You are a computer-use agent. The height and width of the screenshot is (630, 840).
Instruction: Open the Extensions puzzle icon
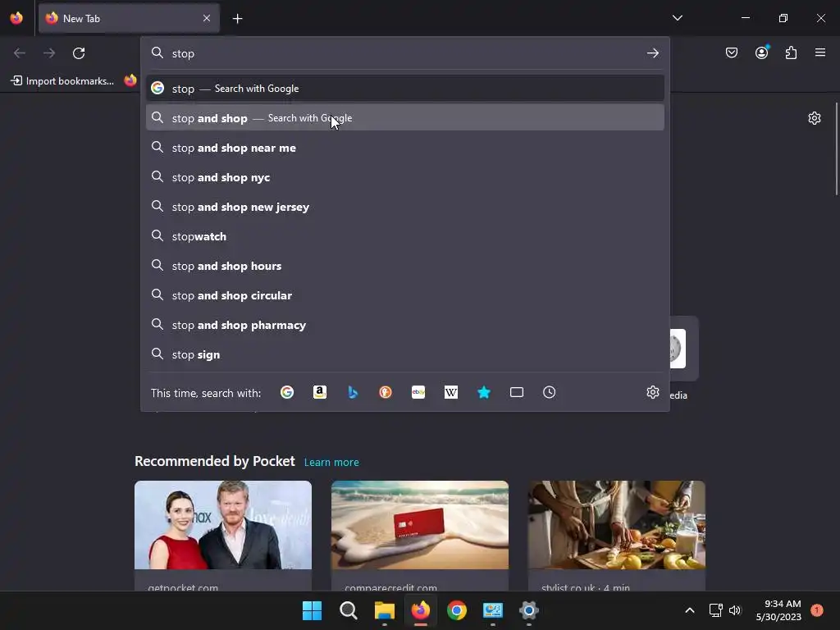tap(792, 52)
